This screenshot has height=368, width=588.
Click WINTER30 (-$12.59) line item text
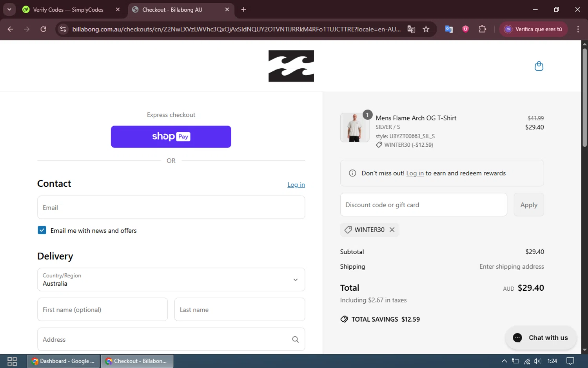[408, 145]
